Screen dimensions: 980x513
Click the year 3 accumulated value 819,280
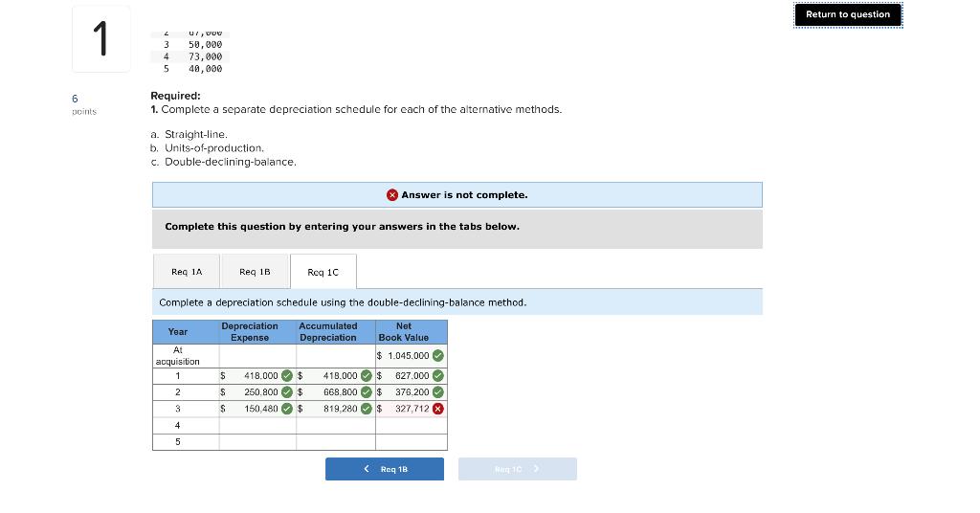pos(340,409)
